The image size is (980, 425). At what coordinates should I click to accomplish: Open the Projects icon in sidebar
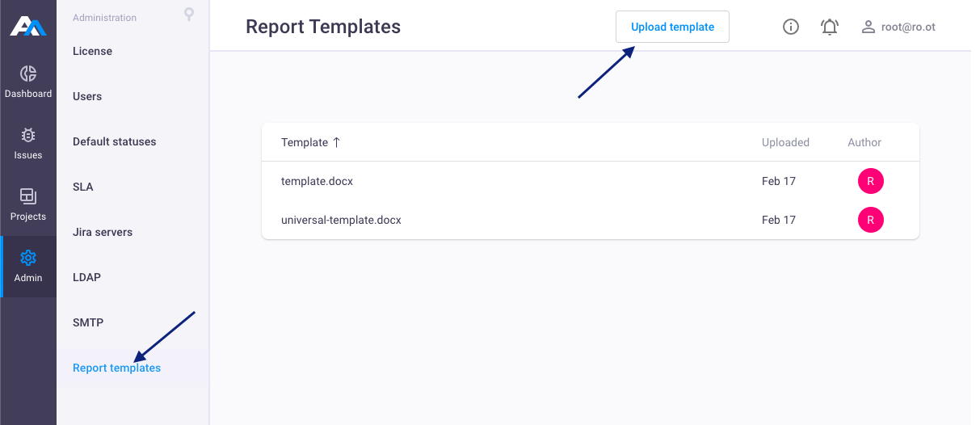tap(28, 196)
